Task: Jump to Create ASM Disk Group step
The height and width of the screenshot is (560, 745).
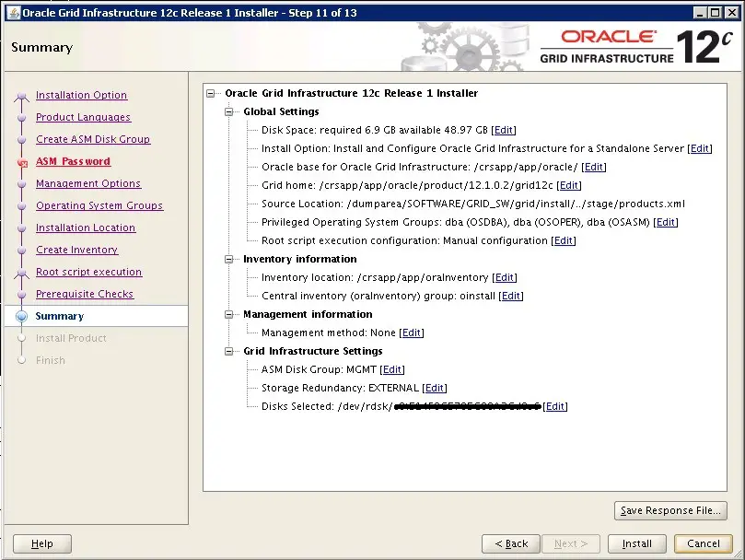Action: (x=93, y=139)
